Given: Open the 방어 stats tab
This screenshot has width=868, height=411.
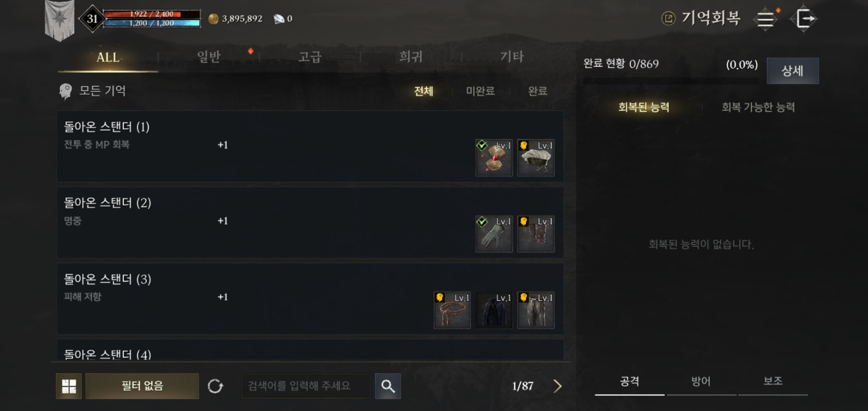Looking at the screenshot, I should [x=701, y=381].
